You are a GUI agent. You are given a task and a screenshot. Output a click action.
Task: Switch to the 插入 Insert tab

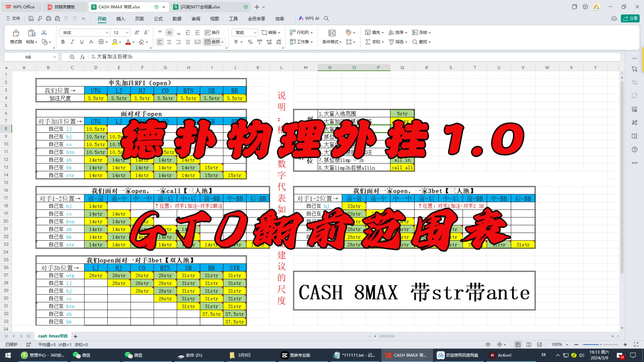pos(121,19)
